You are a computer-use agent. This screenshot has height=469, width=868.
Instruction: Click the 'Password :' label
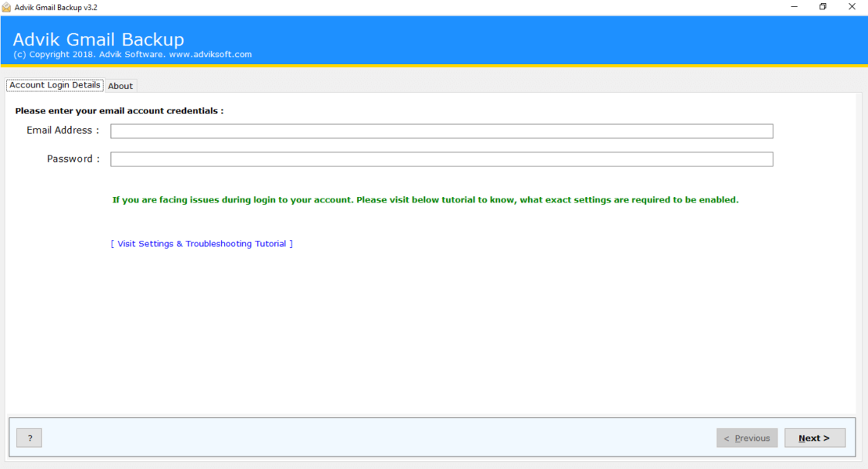(73, 159)
